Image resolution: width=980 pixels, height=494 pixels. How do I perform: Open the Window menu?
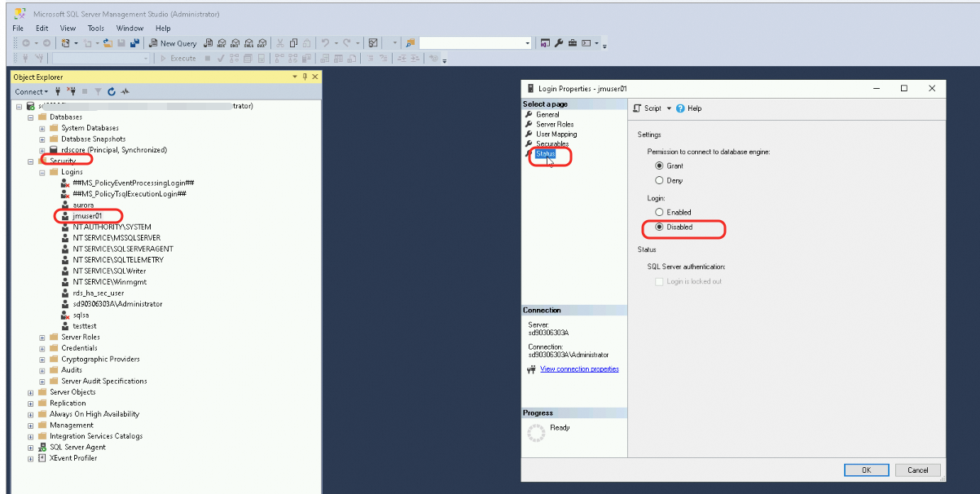click(x=130, y=28)
